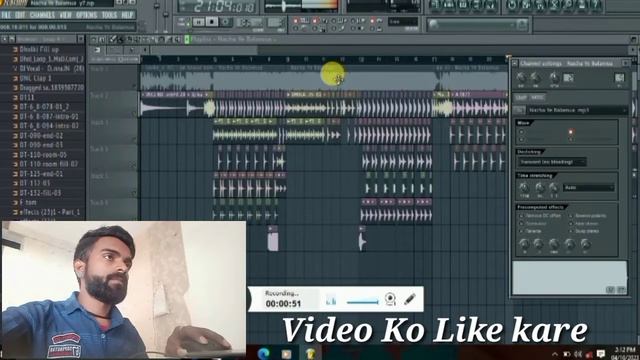Toggle the Reverse polarity option
640x360 pixels.
click(x=588, y=216)
